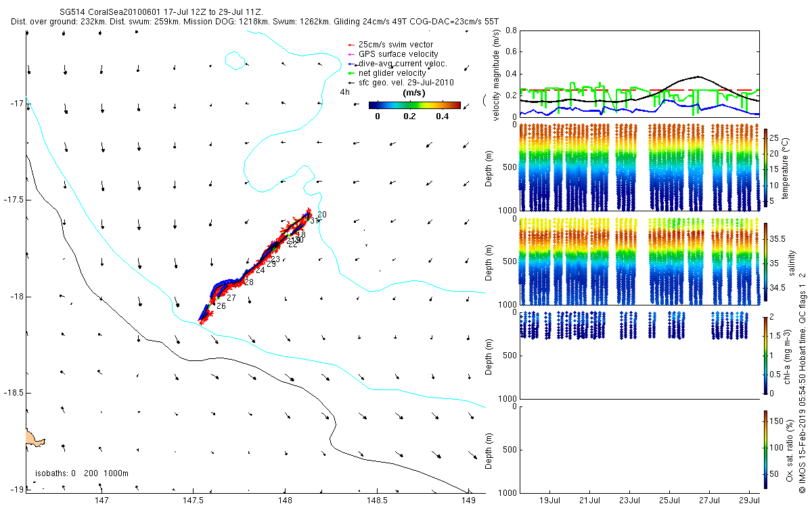The image size is (812, 508).
Task: Click the '149' longitude label
Action: [x=467, y=501]
